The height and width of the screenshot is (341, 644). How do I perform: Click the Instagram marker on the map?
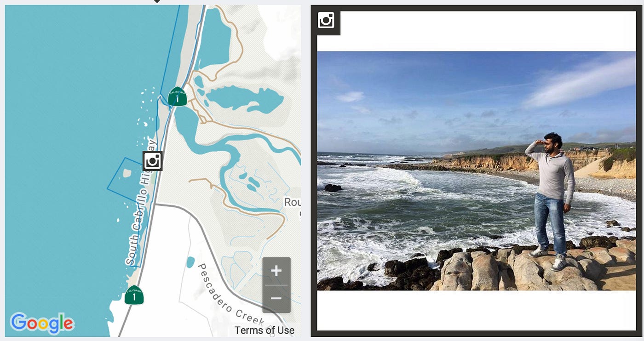coord(153,161)
